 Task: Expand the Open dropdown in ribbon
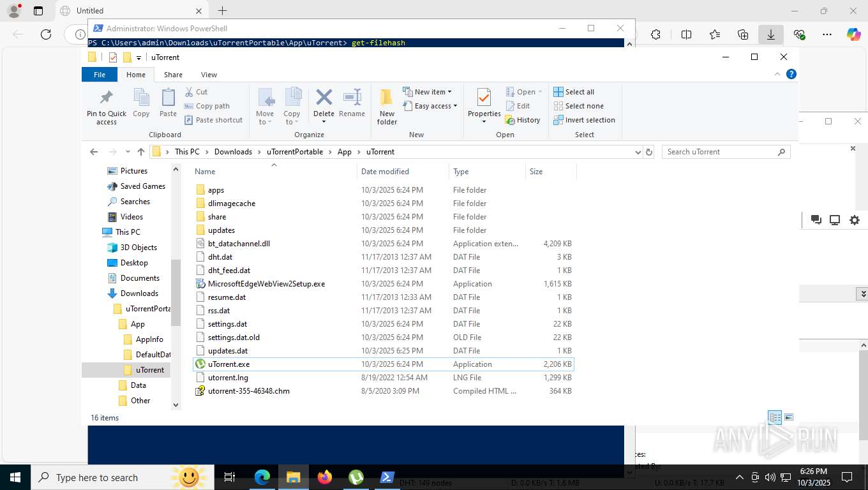[524, 92]
